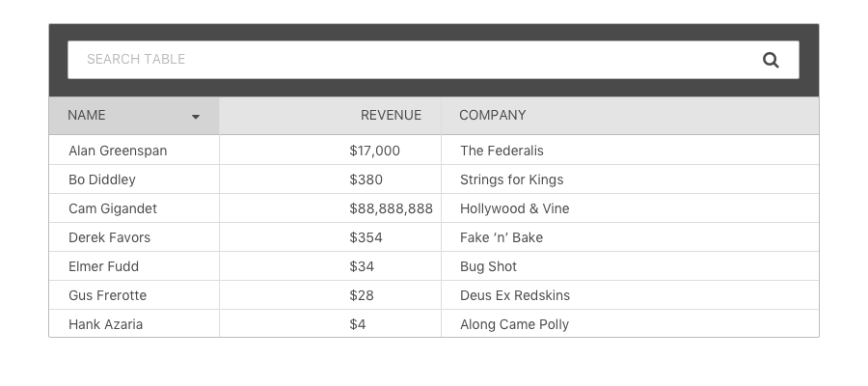
Task: Click the Deus Ex Redskins company cell
Action: pyautogui.click(x=630, y=294)
